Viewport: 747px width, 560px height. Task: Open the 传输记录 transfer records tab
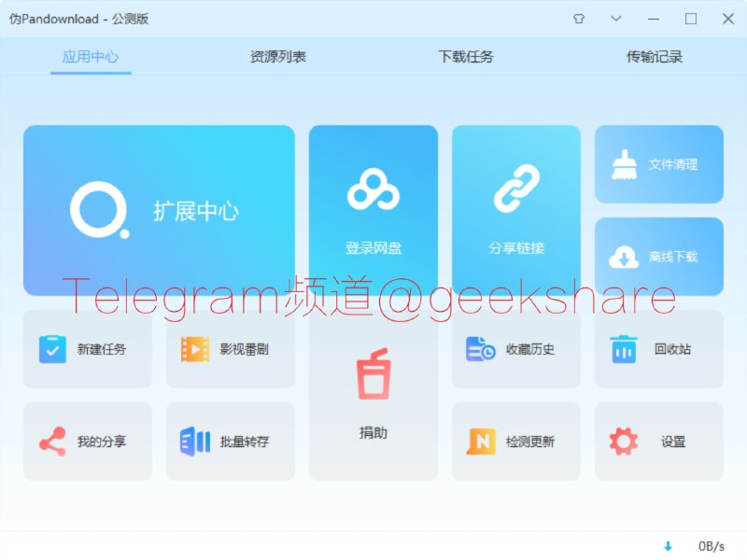click(655, 56)
